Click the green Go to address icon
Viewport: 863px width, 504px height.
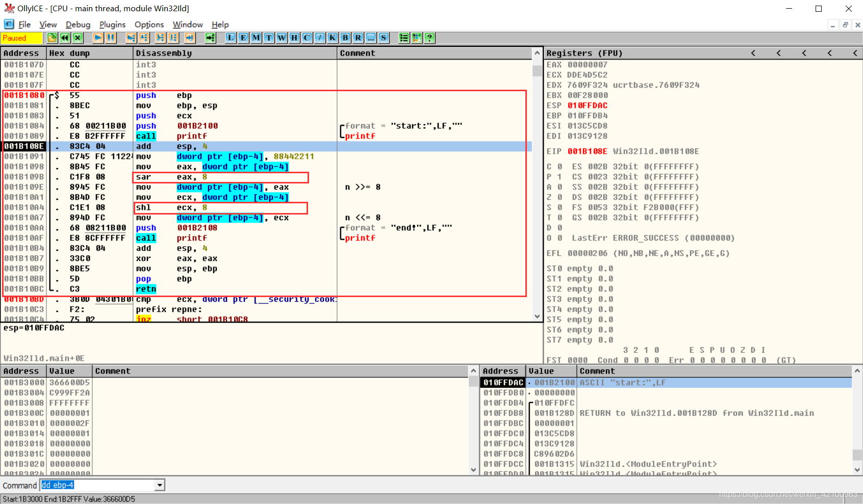tap(210, 38)
